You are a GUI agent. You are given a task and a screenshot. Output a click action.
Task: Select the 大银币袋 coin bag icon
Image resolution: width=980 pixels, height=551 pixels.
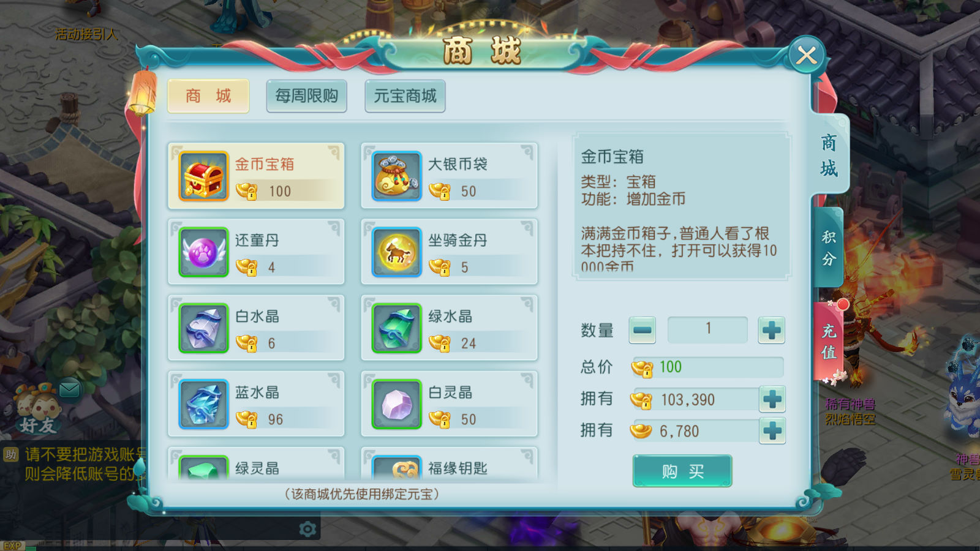397,176
